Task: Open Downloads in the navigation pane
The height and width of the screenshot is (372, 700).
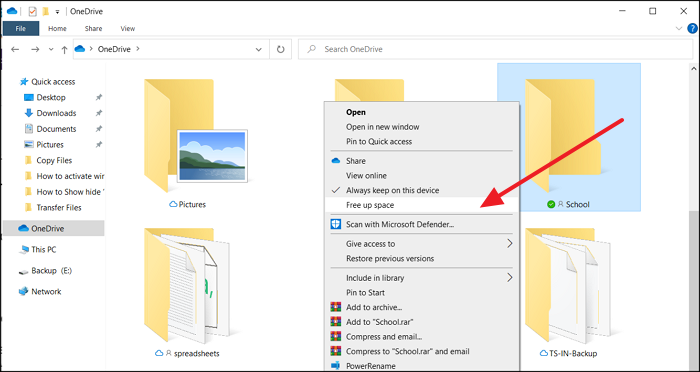Action: [56, 113]
